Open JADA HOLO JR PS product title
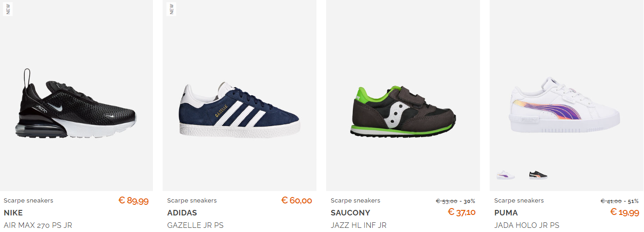644x232 pixels. coord(527,226)
